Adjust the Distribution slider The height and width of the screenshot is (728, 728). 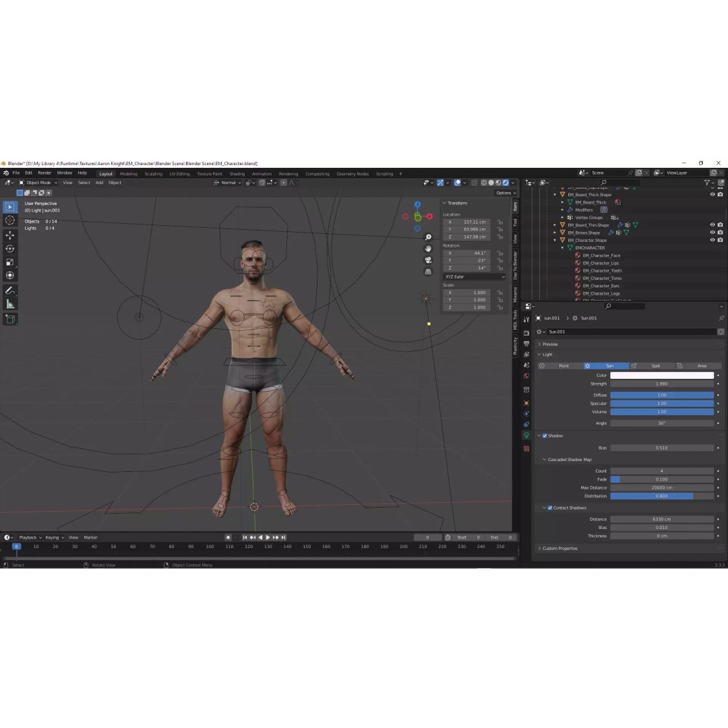tap(662, 496)
